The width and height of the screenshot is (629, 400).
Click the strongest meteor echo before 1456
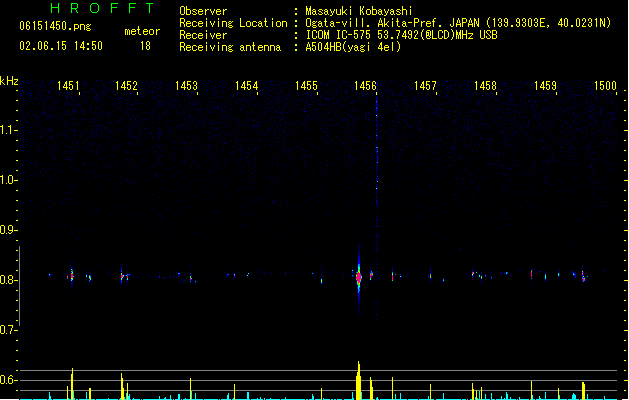359,276
